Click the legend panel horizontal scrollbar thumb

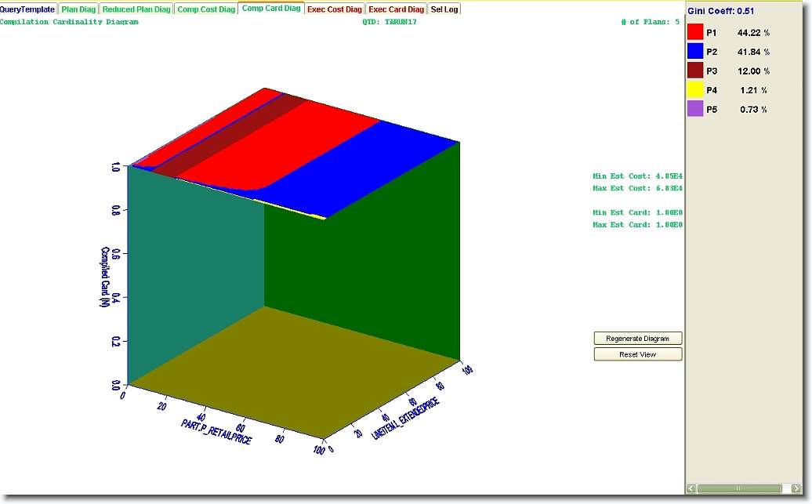pyautogui.click(x=738, y=488)
